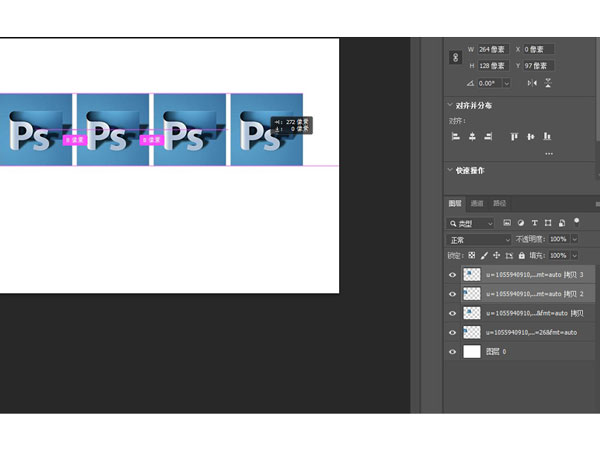Open more align options (three dots)
This screenshot has width=600, height=450.
pos(549,153)
